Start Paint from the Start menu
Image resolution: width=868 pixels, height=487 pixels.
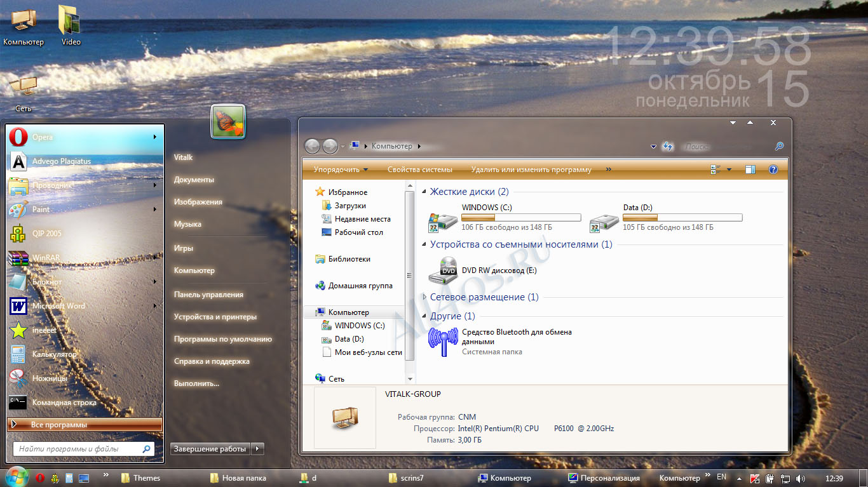click(x=85, y=210)
